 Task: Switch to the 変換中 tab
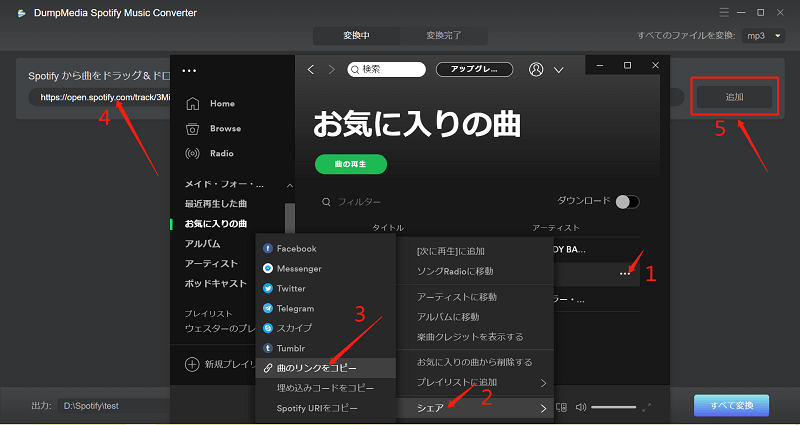click(x=357, y=36)
